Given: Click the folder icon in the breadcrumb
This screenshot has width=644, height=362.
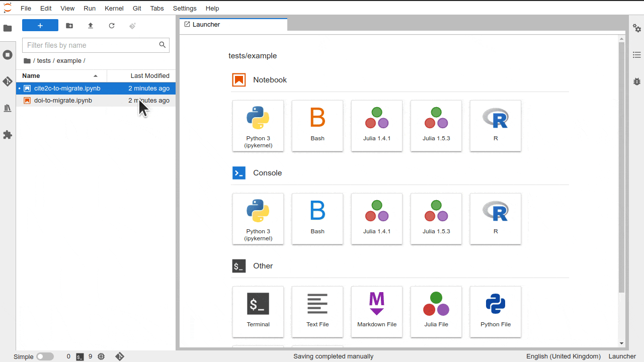Looking at the screenshot, I should 27,61.
